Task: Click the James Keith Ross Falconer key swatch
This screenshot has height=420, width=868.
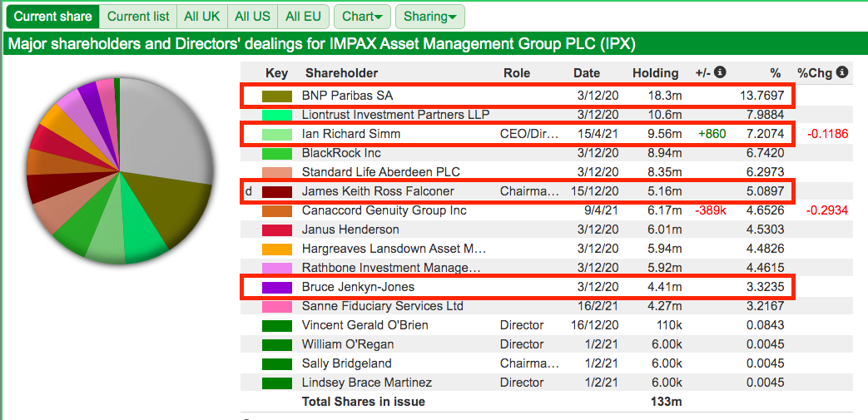Action: pos(277,191)
